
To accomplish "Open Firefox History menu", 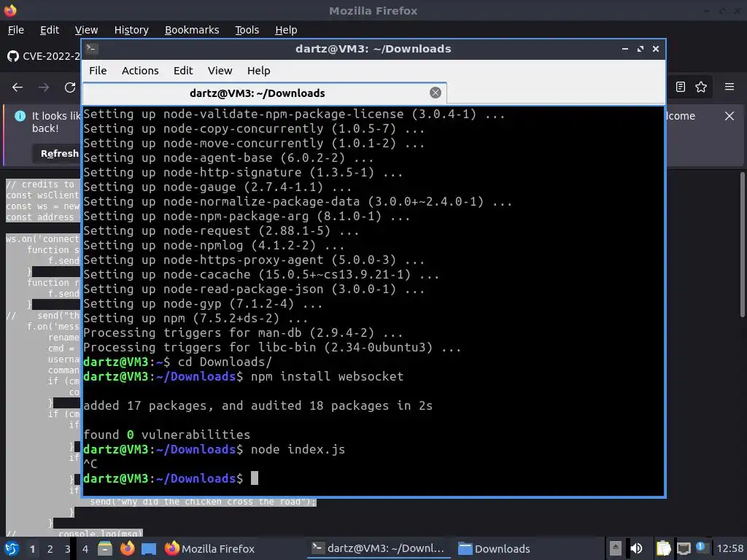I will pos(131,30).
